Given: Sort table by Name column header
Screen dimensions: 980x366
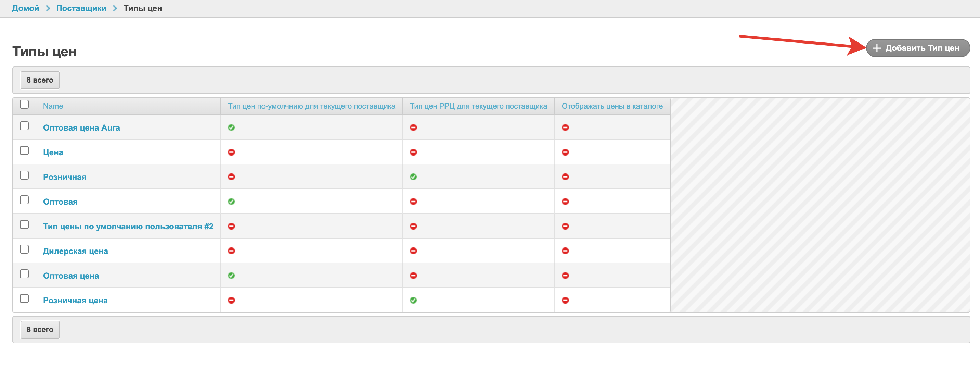Looking at the screenshot, I should [53, 106].
